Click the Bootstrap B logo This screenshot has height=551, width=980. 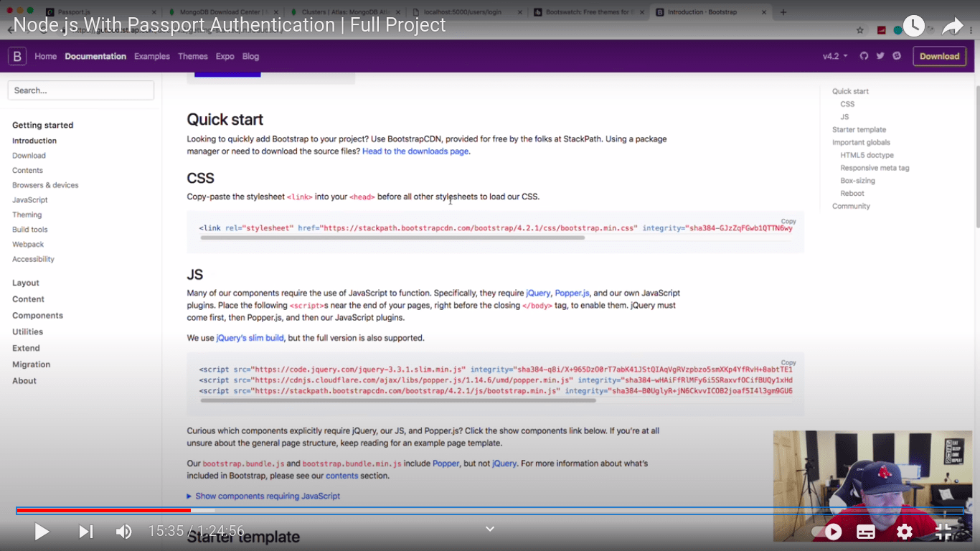17,56
